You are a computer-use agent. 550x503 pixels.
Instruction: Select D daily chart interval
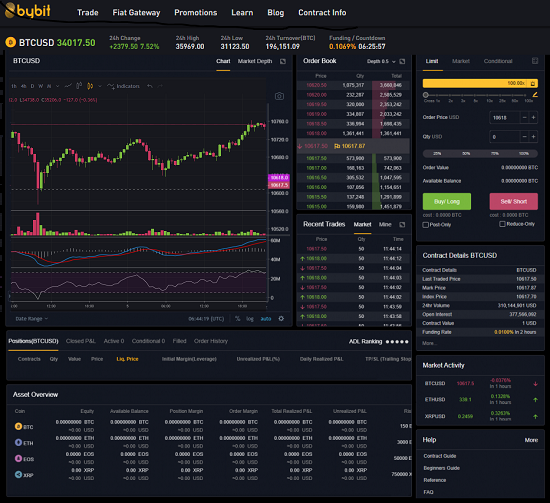[x=32, y=86]
